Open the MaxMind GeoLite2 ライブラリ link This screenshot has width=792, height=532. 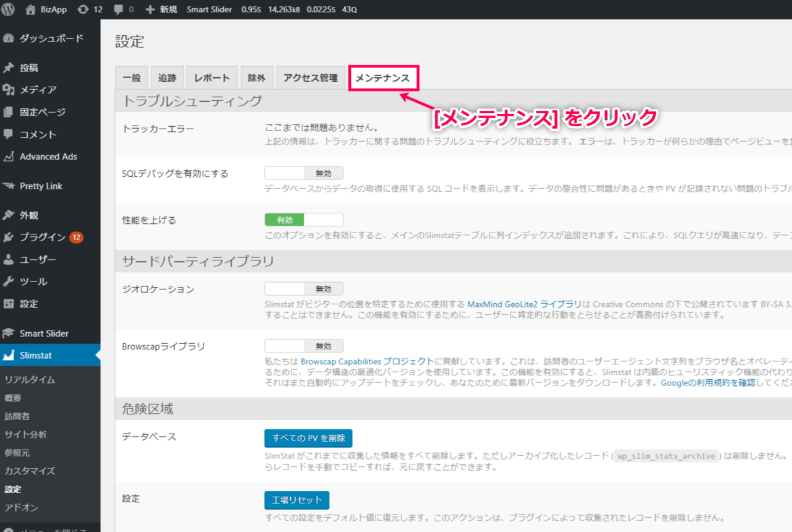tap(524, 304)
